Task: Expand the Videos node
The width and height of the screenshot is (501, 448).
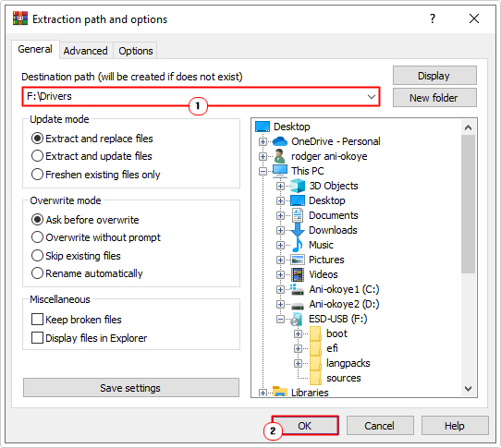Action: [x=280, y=274]
